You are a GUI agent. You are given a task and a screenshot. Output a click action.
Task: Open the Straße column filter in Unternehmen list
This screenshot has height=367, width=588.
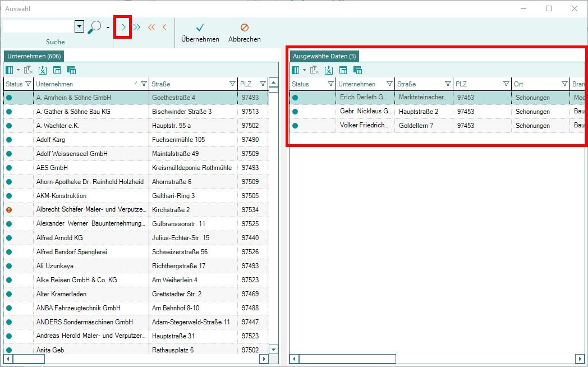(232, 84)
